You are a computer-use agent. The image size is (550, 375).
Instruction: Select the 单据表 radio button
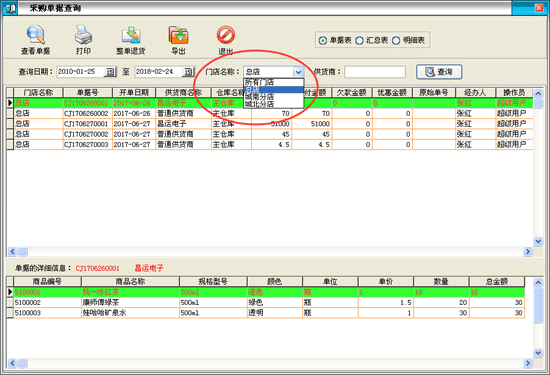[323, 41]
